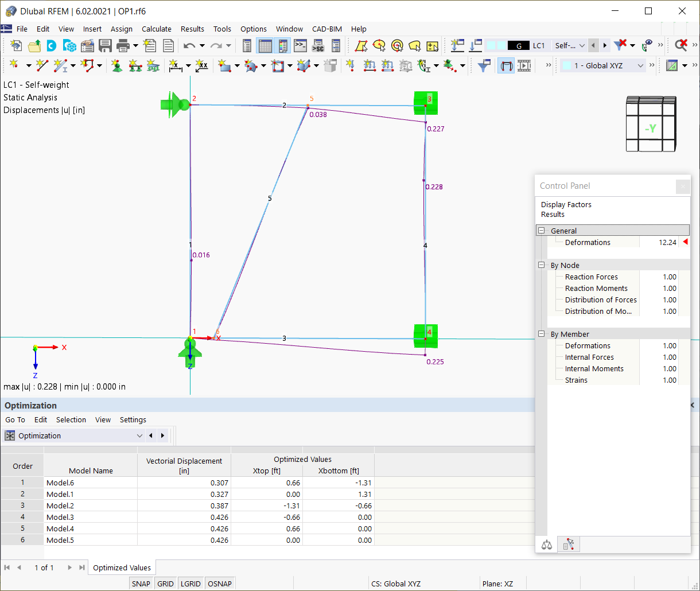The image size is (700, 591).
Task: Use the freeform lasso selection tool
Action: point(415,46)
